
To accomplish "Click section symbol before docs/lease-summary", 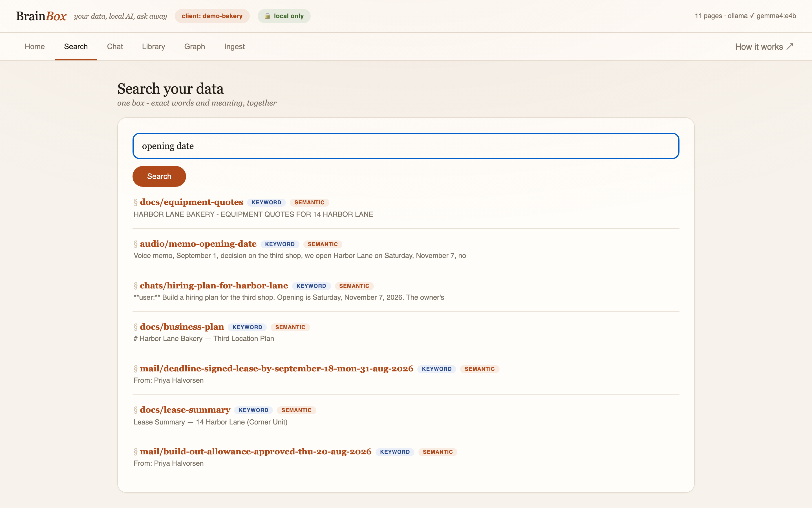I will (136, 410).
